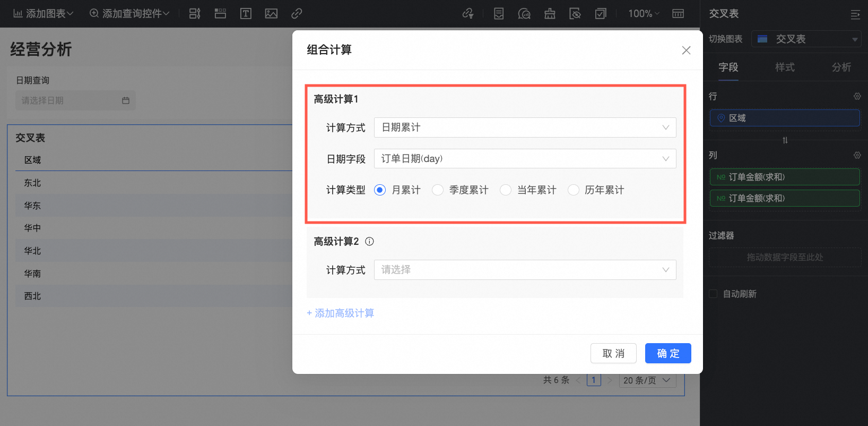Click the previous page arrow

(578, 380)
